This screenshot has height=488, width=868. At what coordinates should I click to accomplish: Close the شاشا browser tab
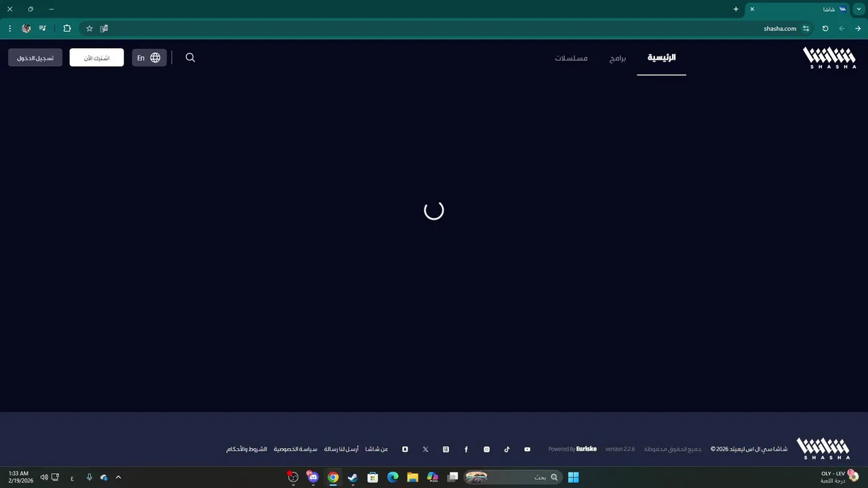coord(752,9)
